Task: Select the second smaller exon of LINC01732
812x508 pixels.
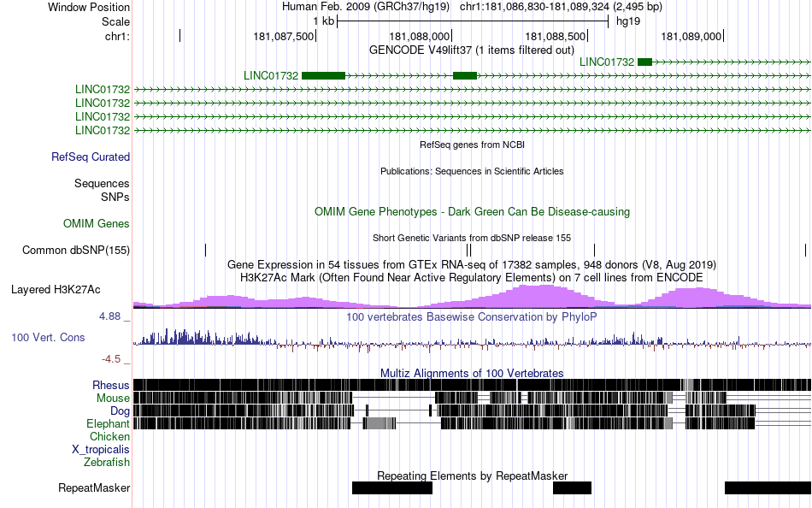Action: coord(464,75)
